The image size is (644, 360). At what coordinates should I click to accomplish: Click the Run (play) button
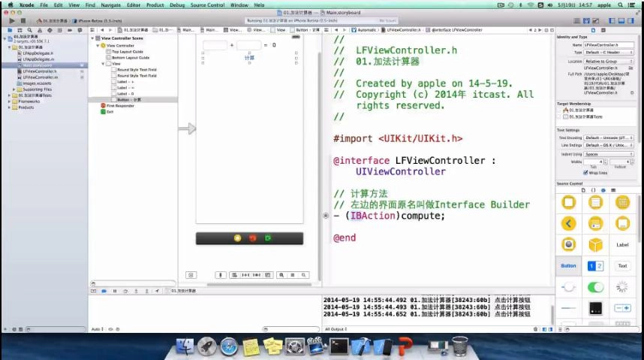tap(11, 20)
